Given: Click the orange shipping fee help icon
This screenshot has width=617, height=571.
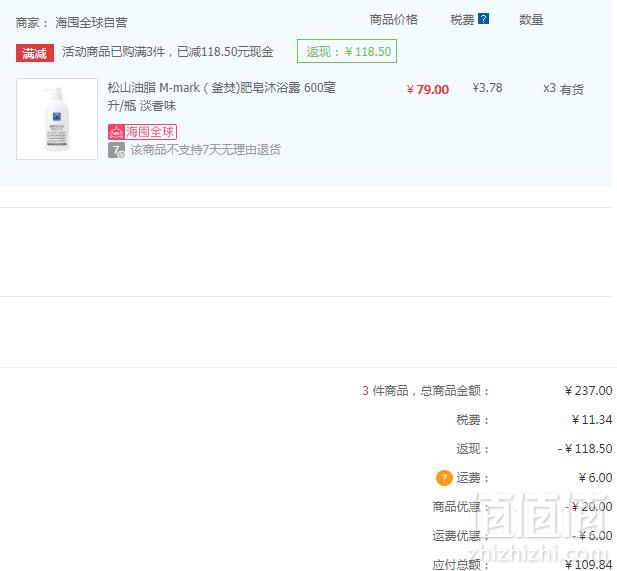Looking at the screenshot, I should pos(444,478).
